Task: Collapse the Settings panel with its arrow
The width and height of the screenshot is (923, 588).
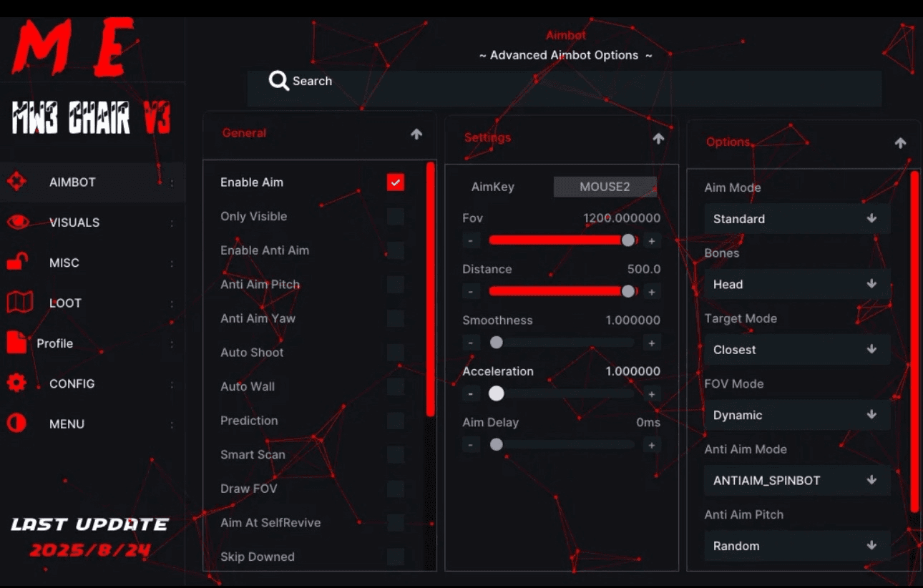Action: tap(658, 138)
